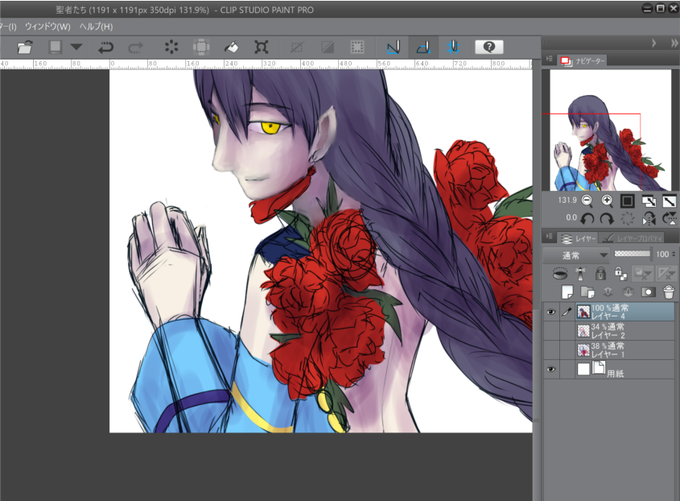Image resolution: width=680 pixels, height=501 pixels.
Task: Switch to the レイヤー tab
Action: tap(578, 239)
